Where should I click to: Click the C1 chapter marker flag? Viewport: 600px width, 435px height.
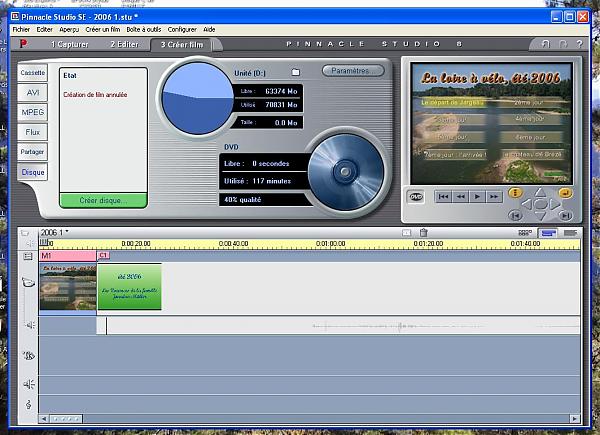104,255
